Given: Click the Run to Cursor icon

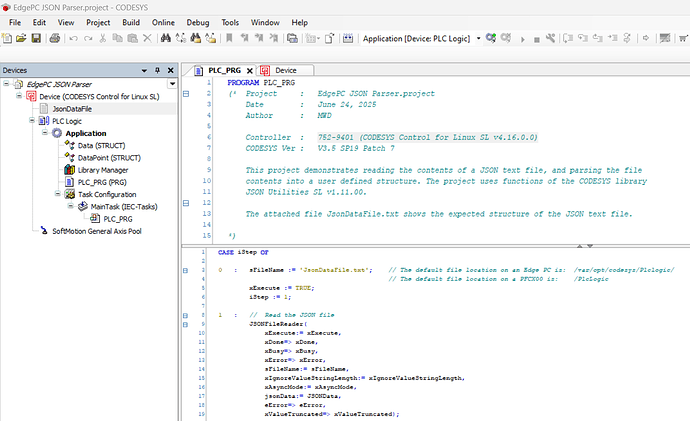Looking at the screenshot, I should coord(613,38).
